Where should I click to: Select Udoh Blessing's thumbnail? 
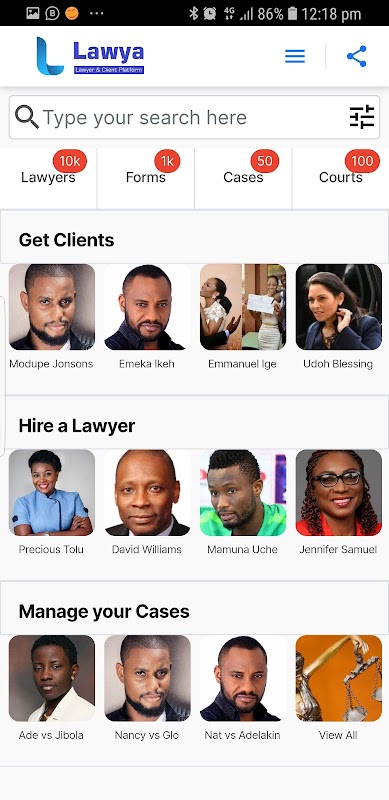(338, 307)
